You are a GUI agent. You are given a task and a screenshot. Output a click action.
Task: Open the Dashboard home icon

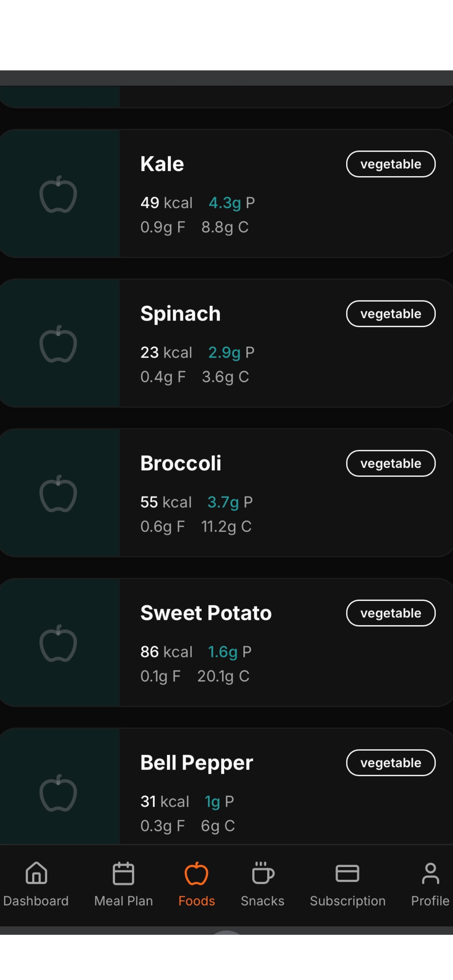tap(36, 873)
